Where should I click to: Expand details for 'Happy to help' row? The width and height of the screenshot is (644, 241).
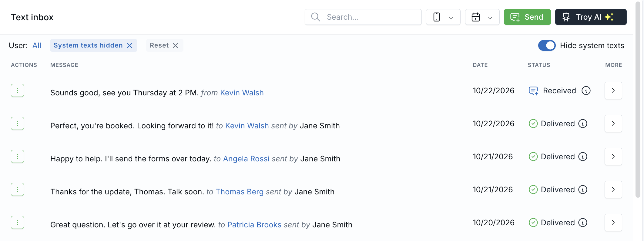tap(613, 157)
